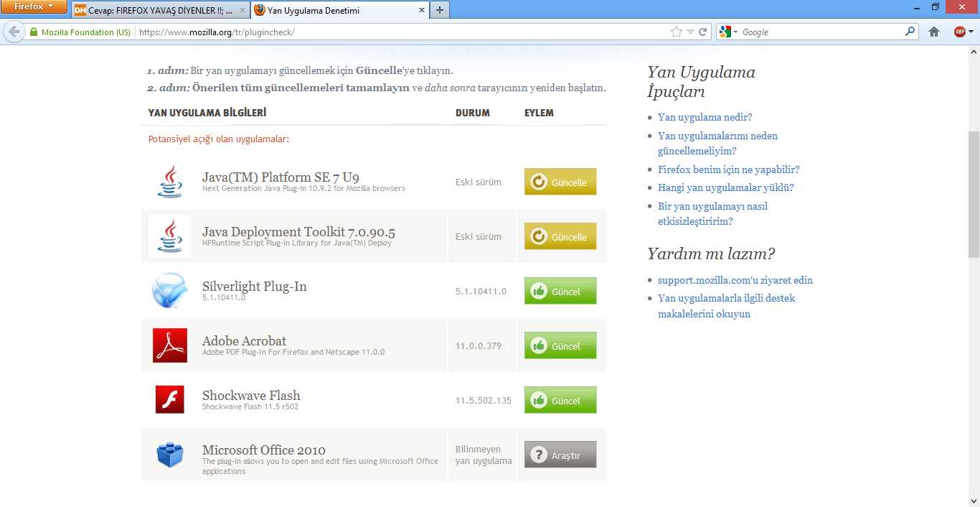980x507 pixels.
Task: Click the YAN UYGULAMA BİLGİLERİ column header
Action: (207, 113)
